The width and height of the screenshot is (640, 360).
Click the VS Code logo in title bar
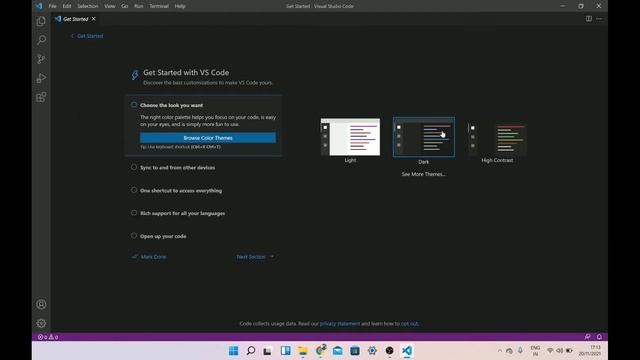click(39, 6)
